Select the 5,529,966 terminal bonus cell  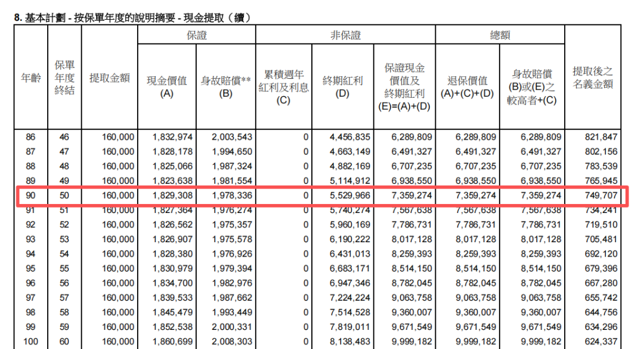[350, 196]
